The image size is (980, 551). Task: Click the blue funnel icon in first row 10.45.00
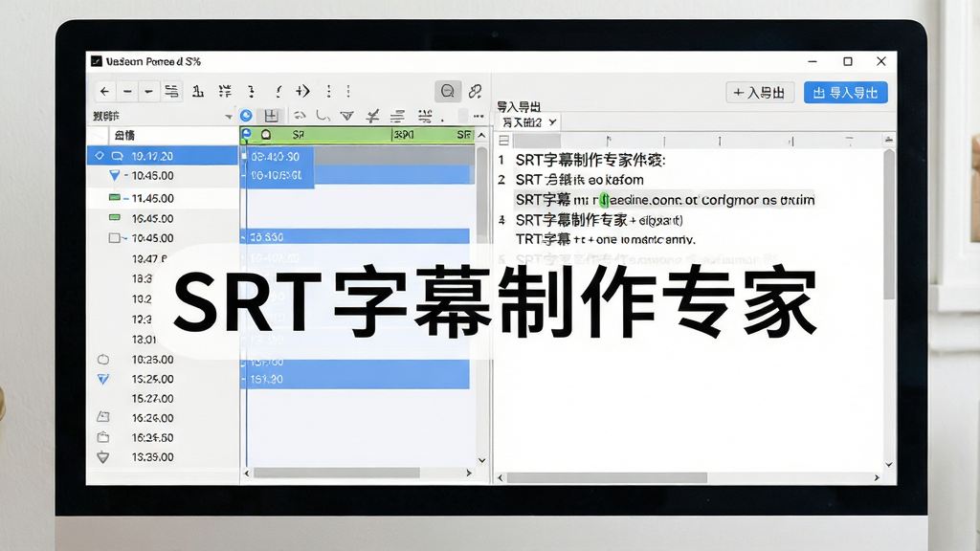[x=115, y=176]
